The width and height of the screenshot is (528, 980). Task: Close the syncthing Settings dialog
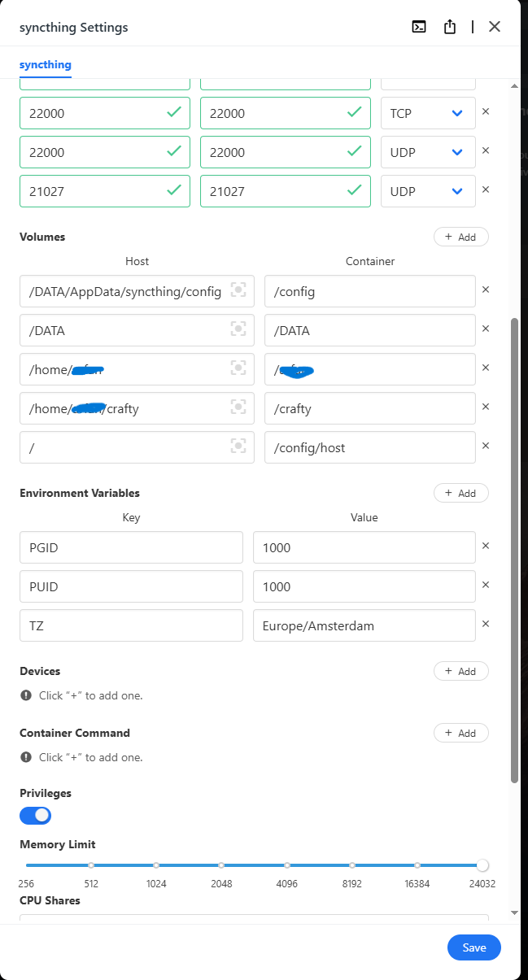click(495, 27)
